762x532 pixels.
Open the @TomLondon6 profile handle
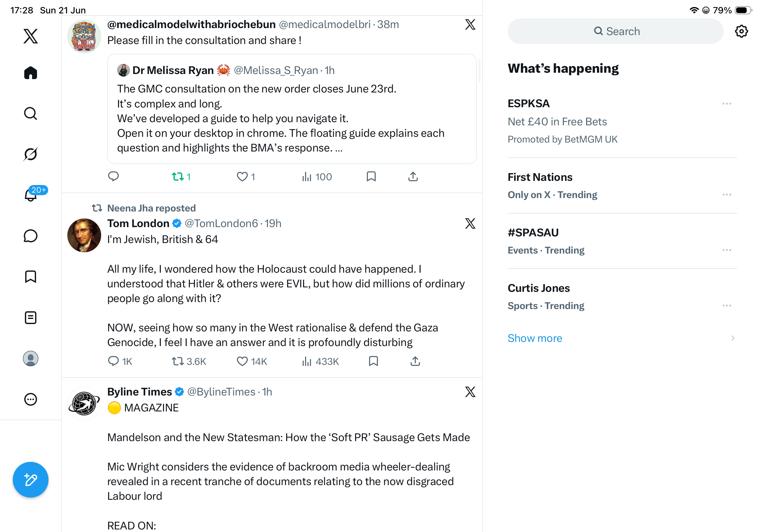pos(221,223)
